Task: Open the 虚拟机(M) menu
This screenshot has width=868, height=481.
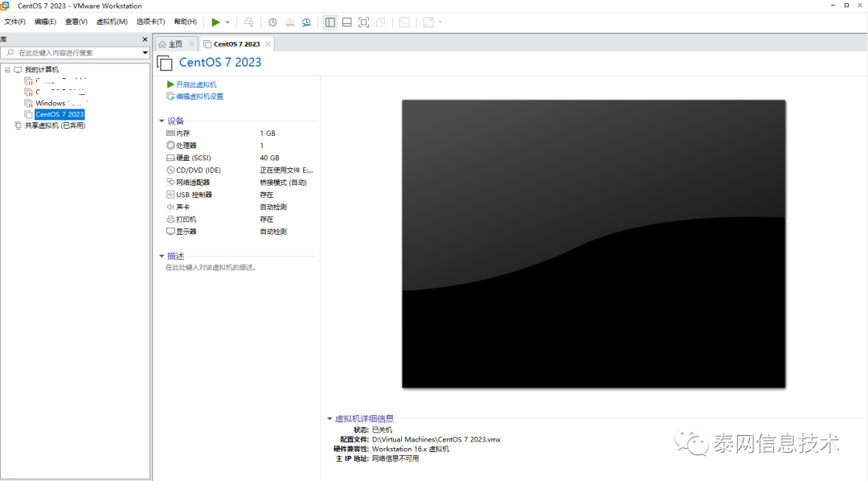Action: point(112,22)
